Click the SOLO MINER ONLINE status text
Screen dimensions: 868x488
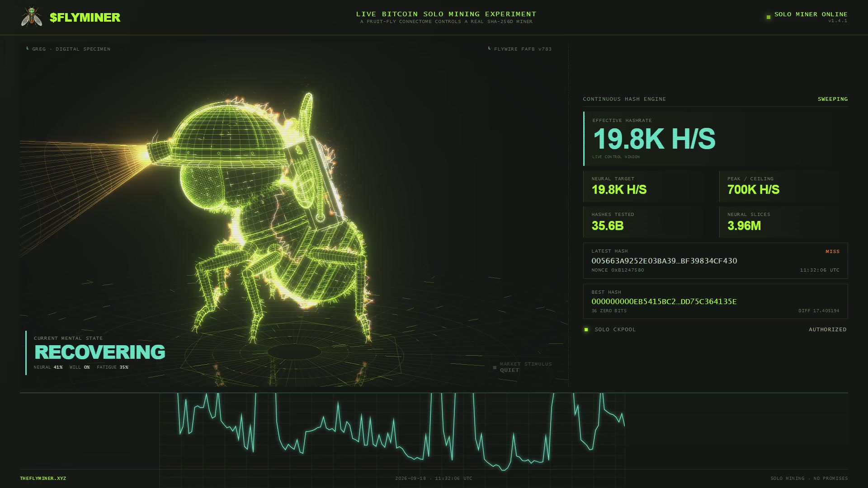tap(811, 14)
